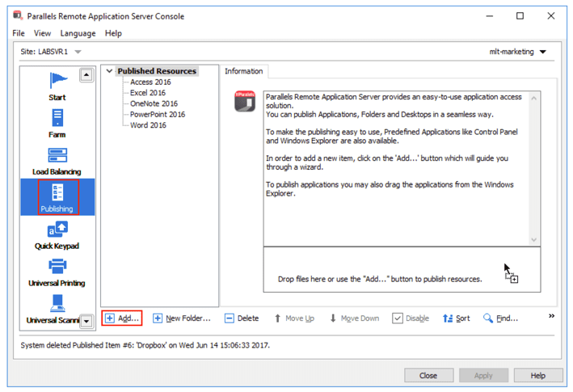Open the Farm category

57,124
